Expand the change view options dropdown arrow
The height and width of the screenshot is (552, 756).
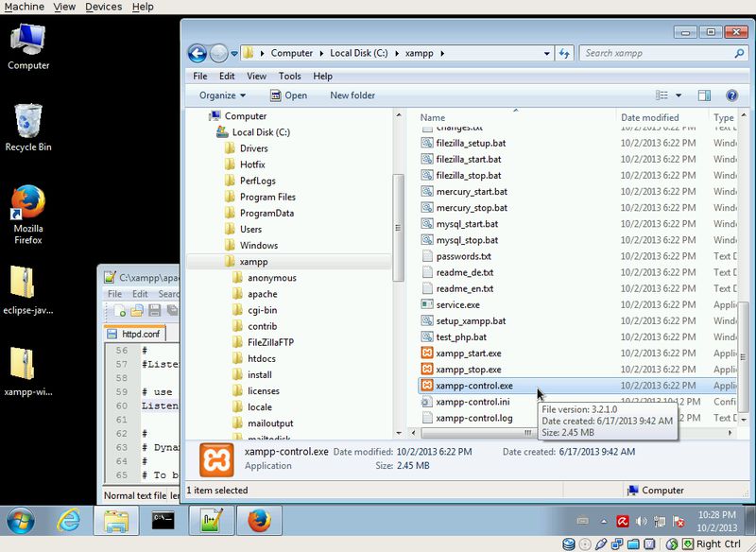(x=679, y=95)
